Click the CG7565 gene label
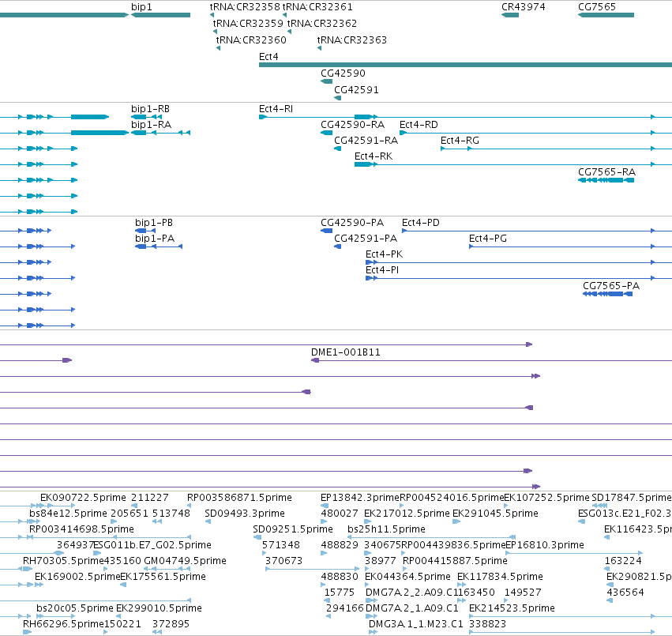This screenshot has height=636, width=672. tap(597, 7)
